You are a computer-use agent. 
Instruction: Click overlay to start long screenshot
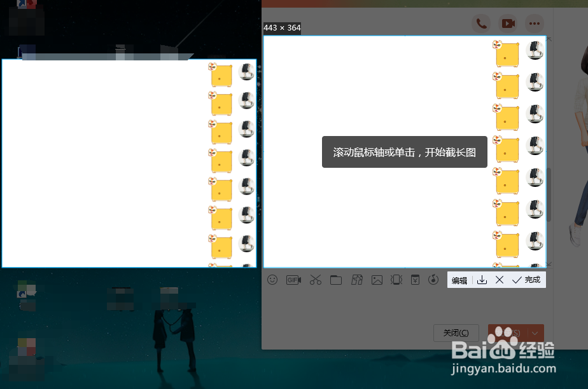[x=405, y=151]
